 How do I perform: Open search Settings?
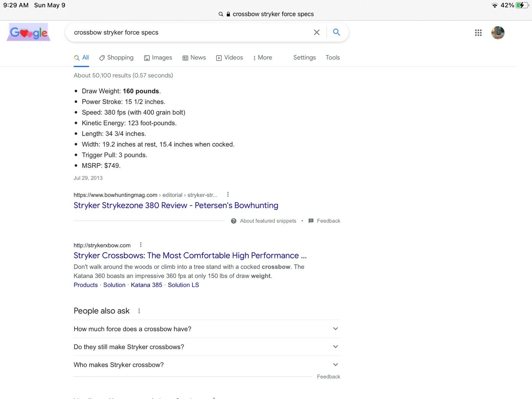coord(305,58)
